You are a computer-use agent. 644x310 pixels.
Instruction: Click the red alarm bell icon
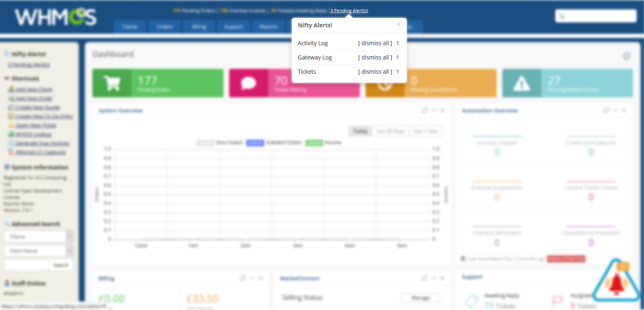coord(616,282)
